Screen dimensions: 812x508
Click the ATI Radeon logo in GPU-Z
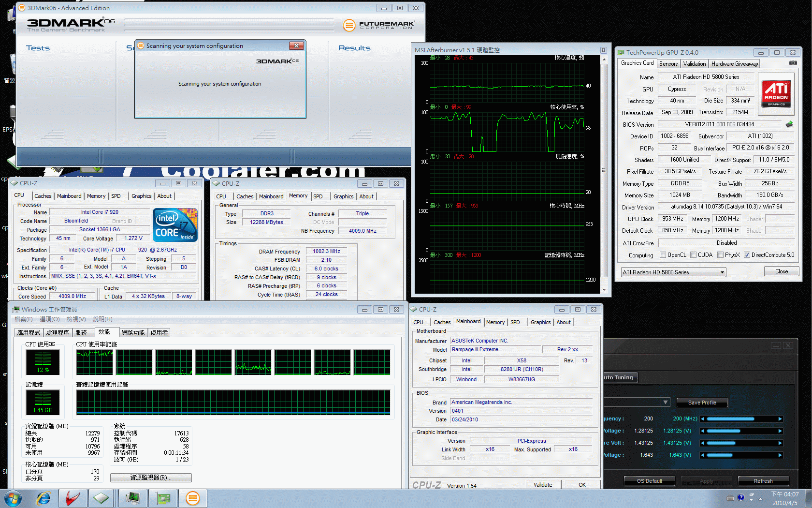pyautogui.click(x=776, y=93)
